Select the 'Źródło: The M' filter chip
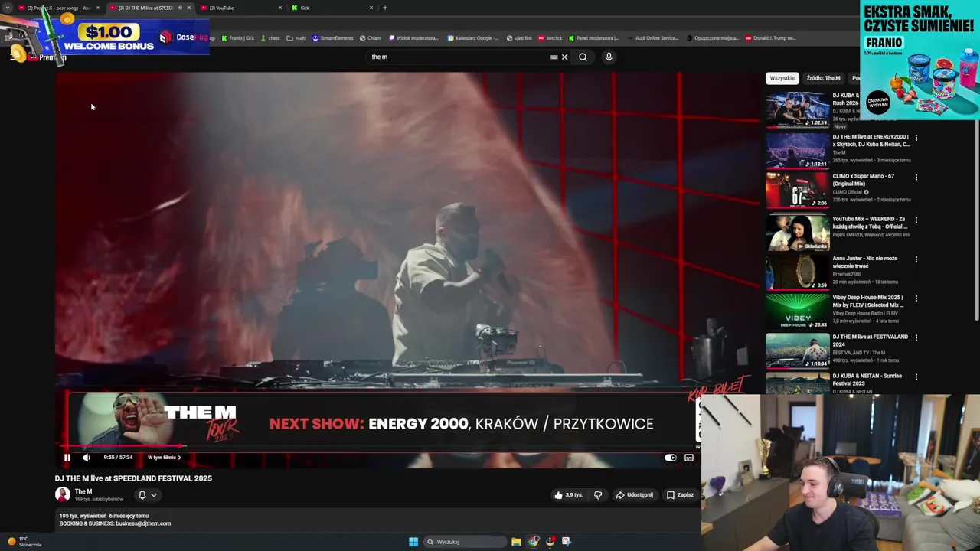The image size is (980, 551). pyautogui.click(x=823, y=78)
